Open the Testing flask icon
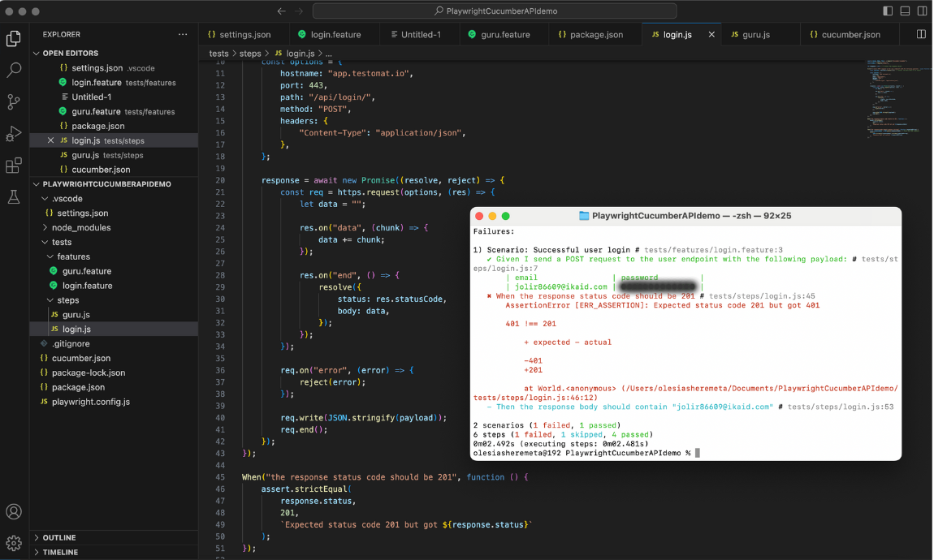The image size is (934, 560). coord(14,197)
